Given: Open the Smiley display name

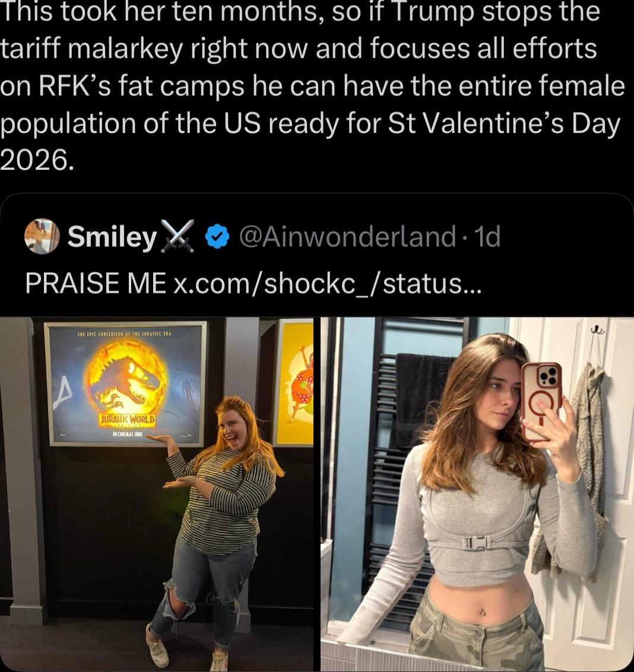Looking at the screenshot, I should click(x=112, y=237).
